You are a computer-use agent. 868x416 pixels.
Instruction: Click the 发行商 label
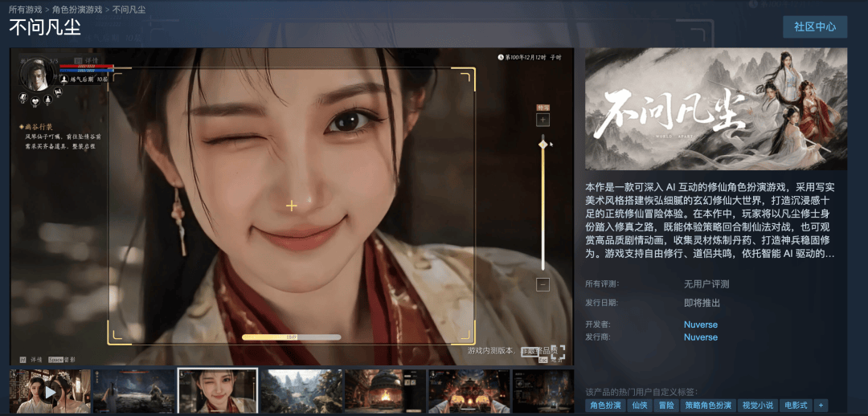(598, 337)
